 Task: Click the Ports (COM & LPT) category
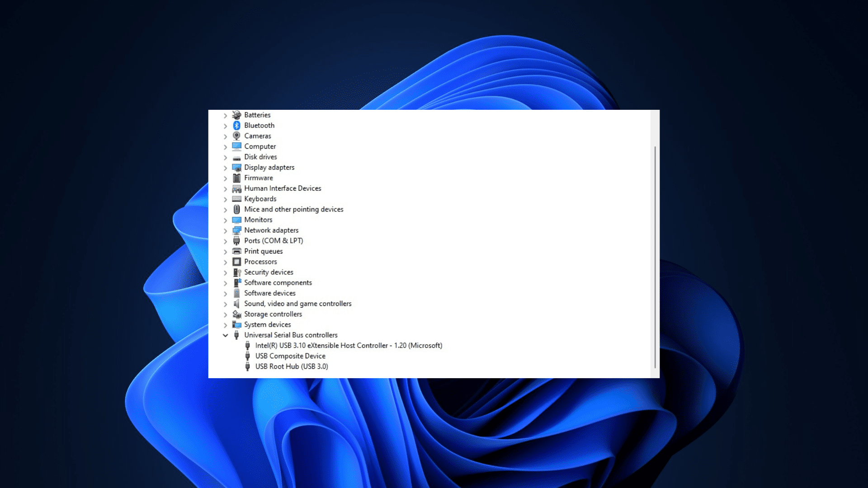pyautogui.click(x=273, y=240)
